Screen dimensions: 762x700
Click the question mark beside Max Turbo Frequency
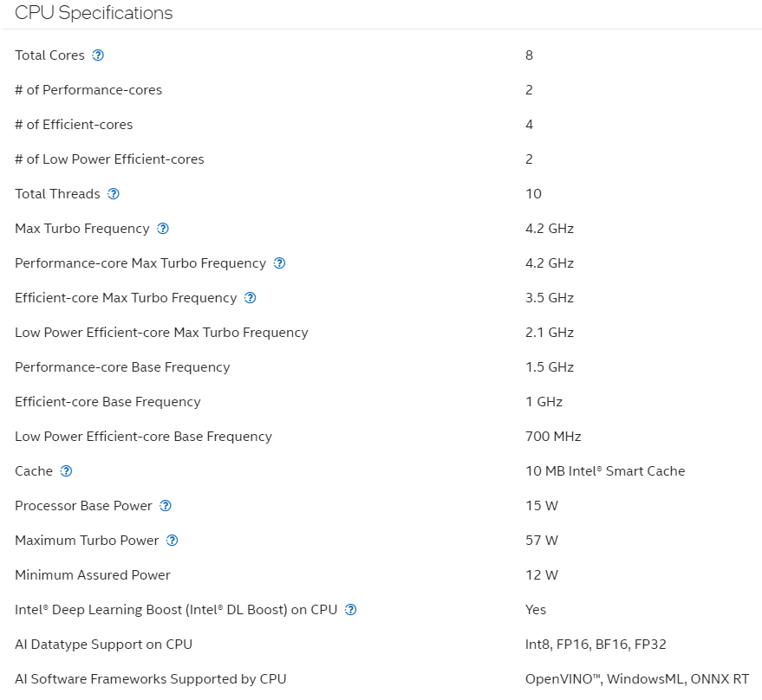coord(163,229)
